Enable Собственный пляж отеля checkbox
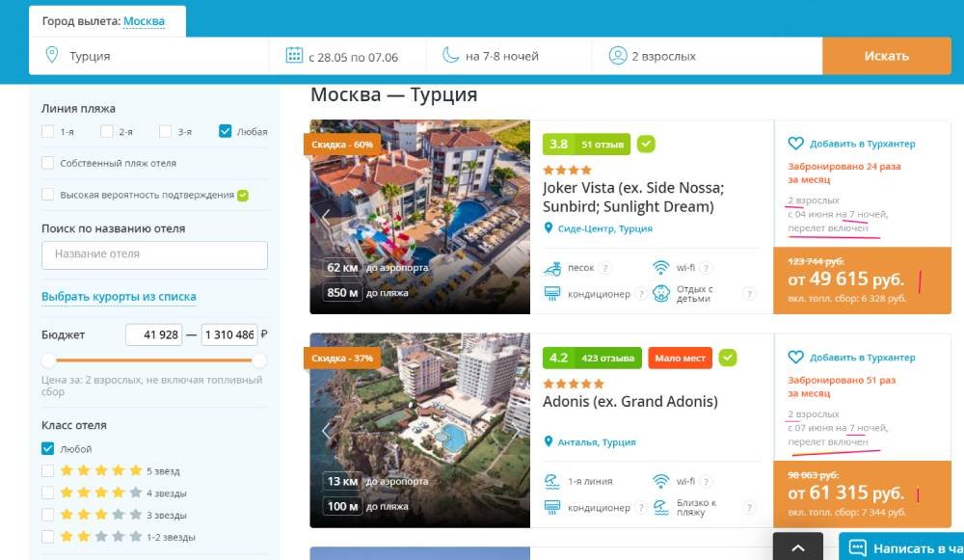This screenshot has width=964, height=560. pyautogui.click(x=48, y=163)
